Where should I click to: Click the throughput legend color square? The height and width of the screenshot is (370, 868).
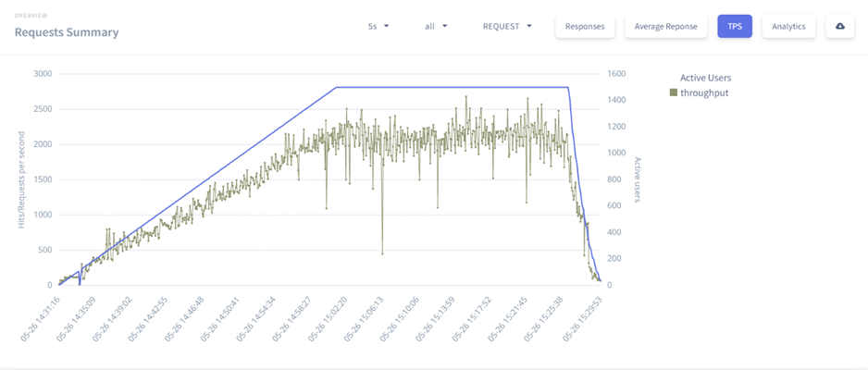[x=674, y=92]
